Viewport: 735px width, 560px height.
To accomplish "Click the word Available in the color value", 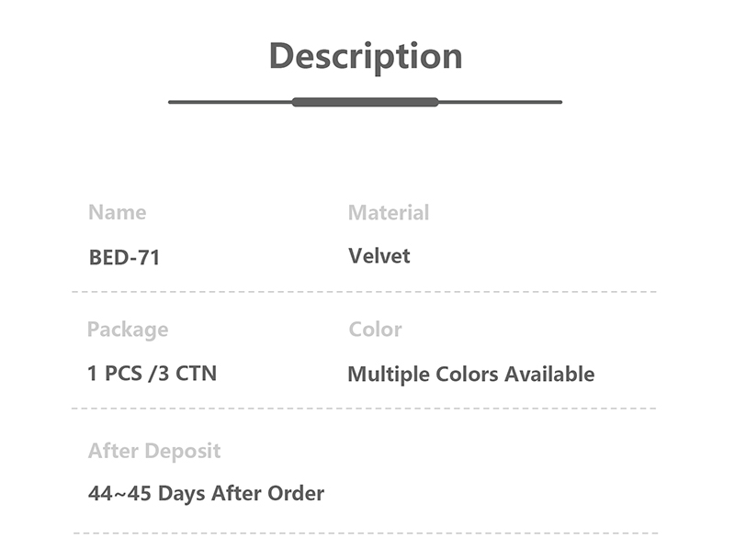I will [551, 375].
